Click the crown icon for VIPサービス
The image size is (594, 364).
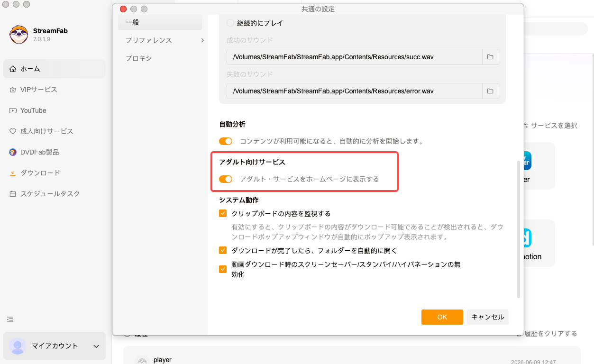coord(13,90)
